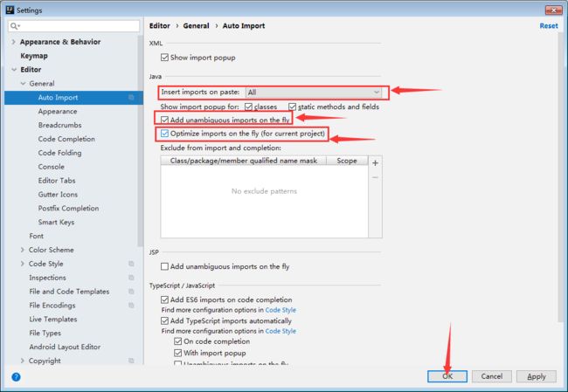Toggle Add TypeScript imports automatically
Viewport: 568px width, 392px height.
click(164, 321)
